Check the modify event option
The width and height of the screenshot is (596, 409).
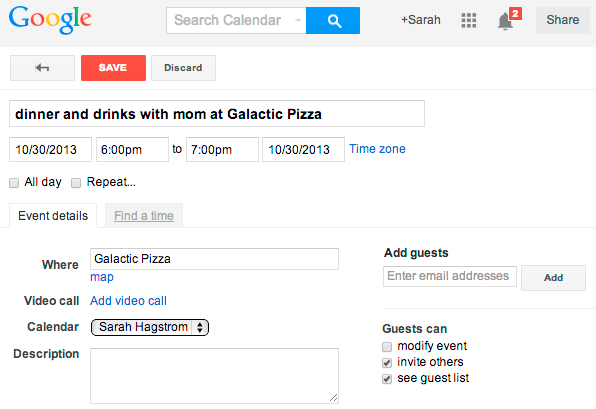pos(387,347)
